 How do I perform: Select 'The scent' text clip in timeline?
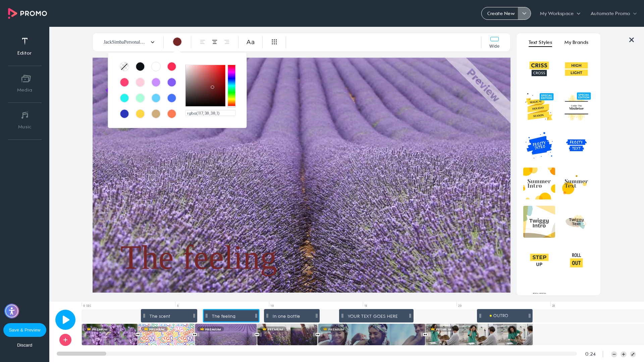click(169, 316)
